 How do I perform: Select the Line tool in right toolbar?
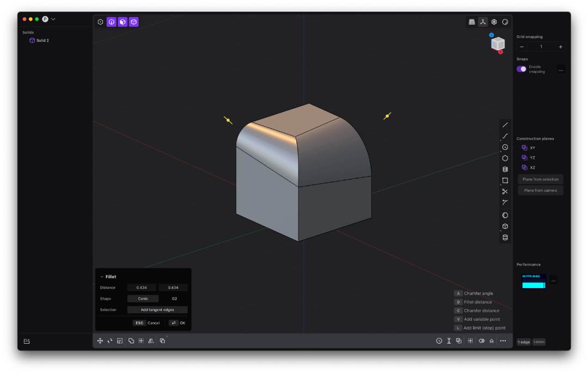click(x=505, y=125)
